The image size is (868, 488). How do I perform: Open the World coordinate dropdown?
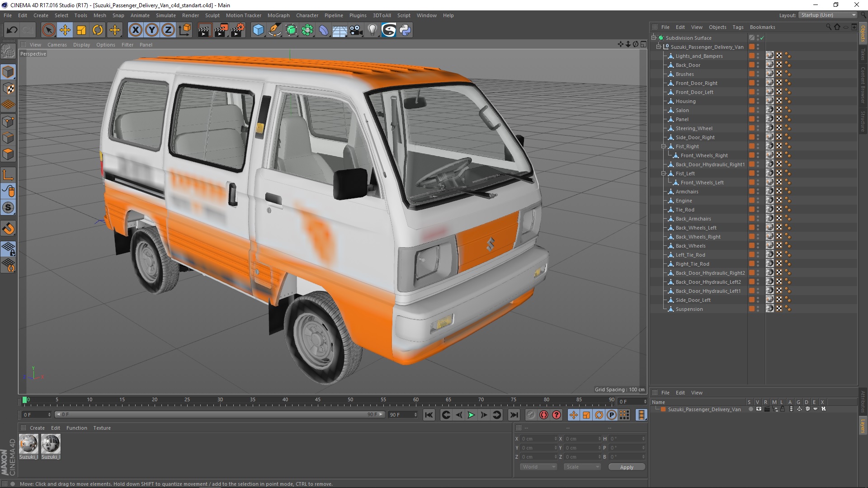[538, 467]
